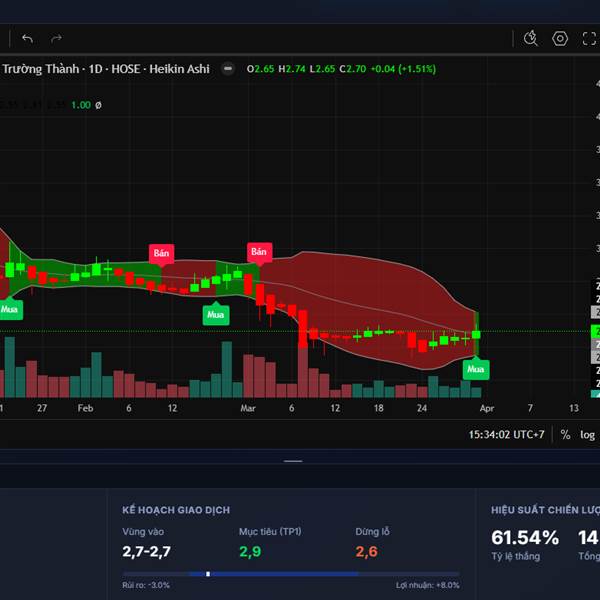
Task: Toggle log scale on price axis
Action: [x=587, y=435]
